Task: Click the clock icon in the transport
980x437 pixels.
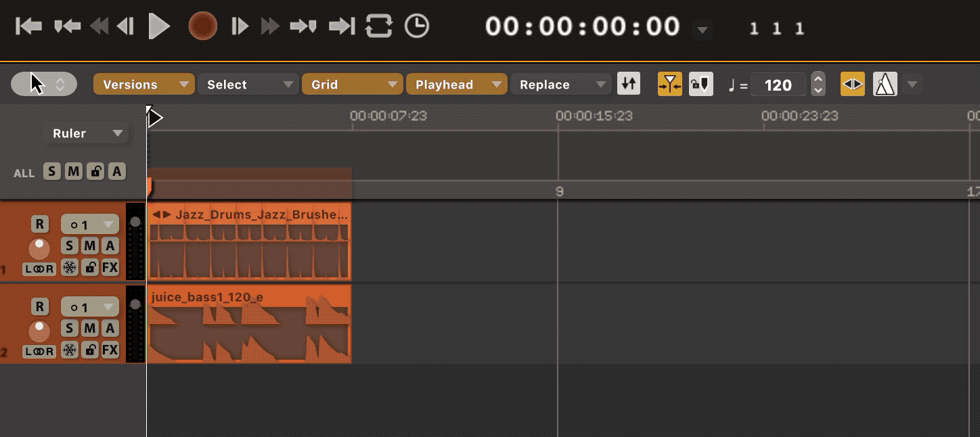Action: tap(417, 26)
